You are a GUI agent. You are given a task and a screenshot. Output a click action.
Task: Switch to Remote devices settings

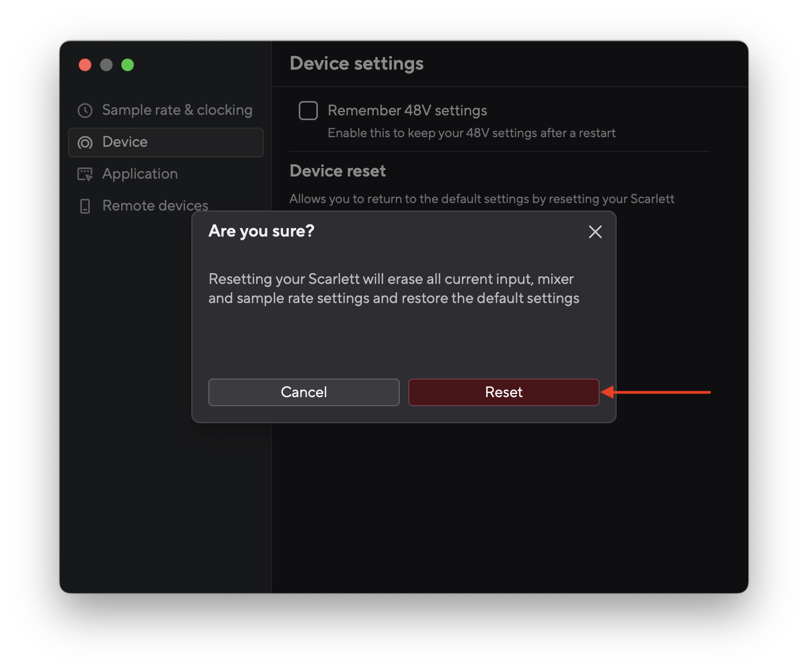tap(155, 206)
